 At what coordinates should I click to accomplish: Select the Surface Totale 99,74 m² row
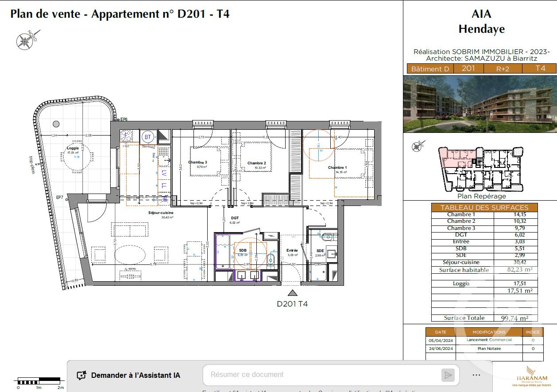click(484, 318)
